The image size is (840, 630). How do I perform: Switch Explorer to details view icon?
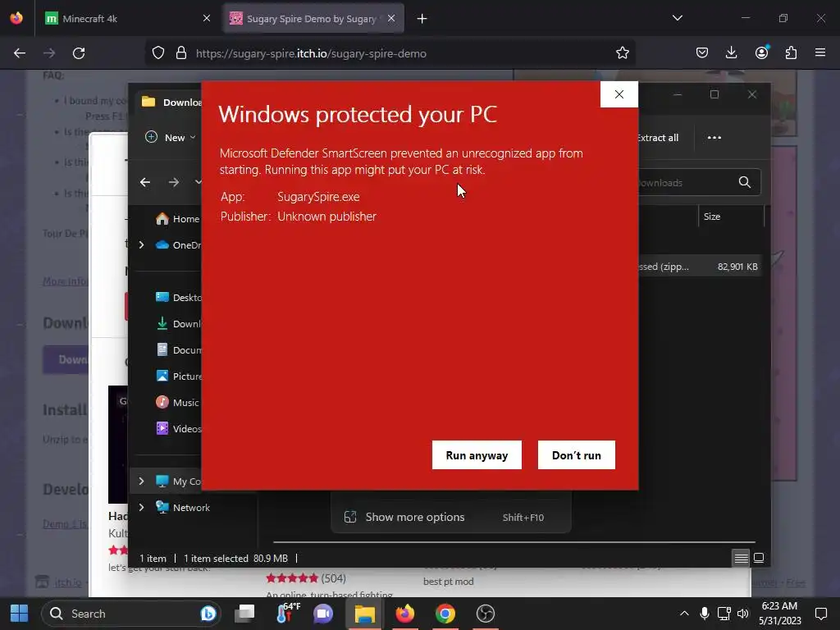(x=741, y=558)
